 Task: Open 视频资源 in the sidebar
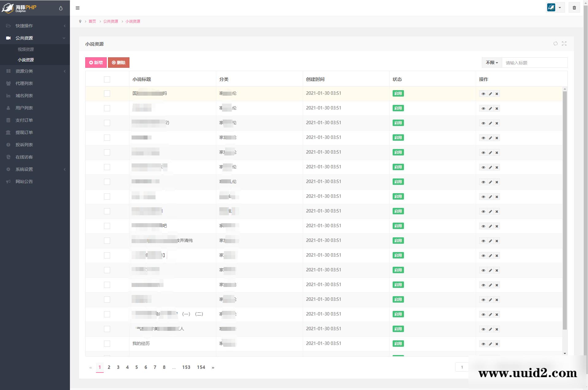coord(26,49)
